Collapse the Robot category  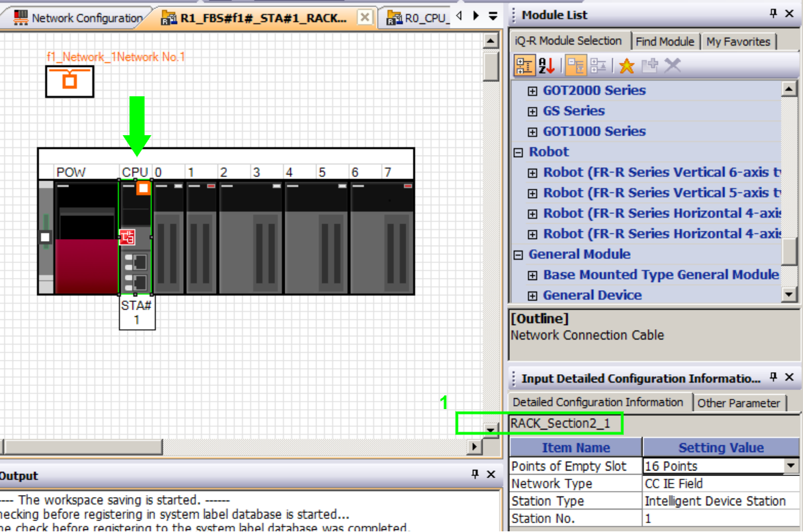pos(518,152)
